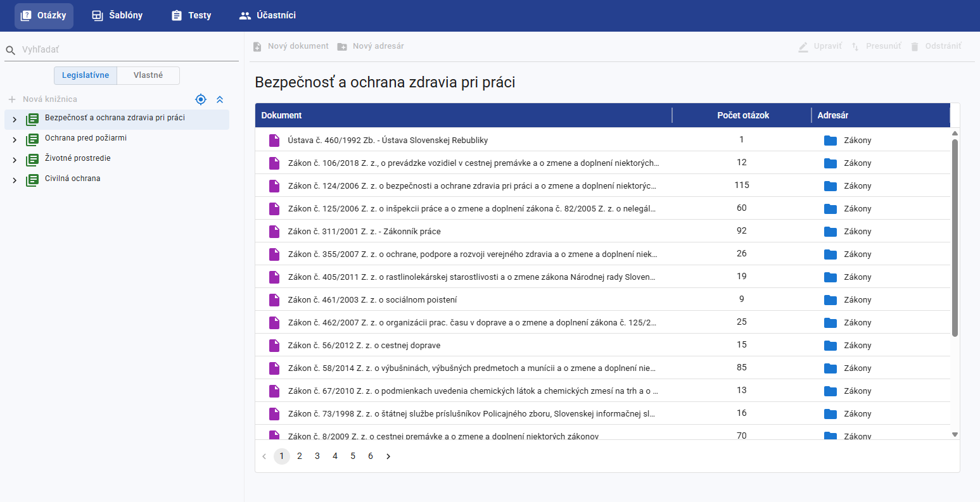Image resolution: width=980 pixels, height=502 pixels.
Task: Click the Nový adresár folder icon
Action: pyautogui.click(x=342, y=47)
